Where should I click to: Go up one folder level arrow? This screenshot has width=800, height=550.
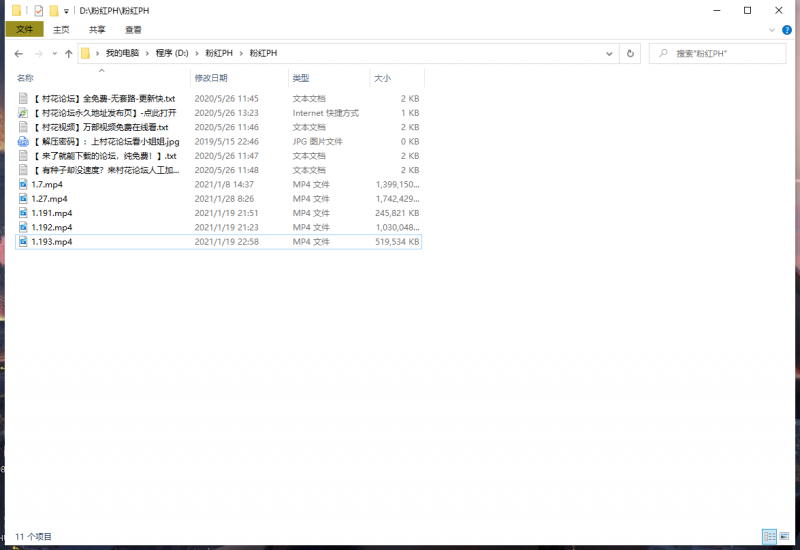[68, 53]
